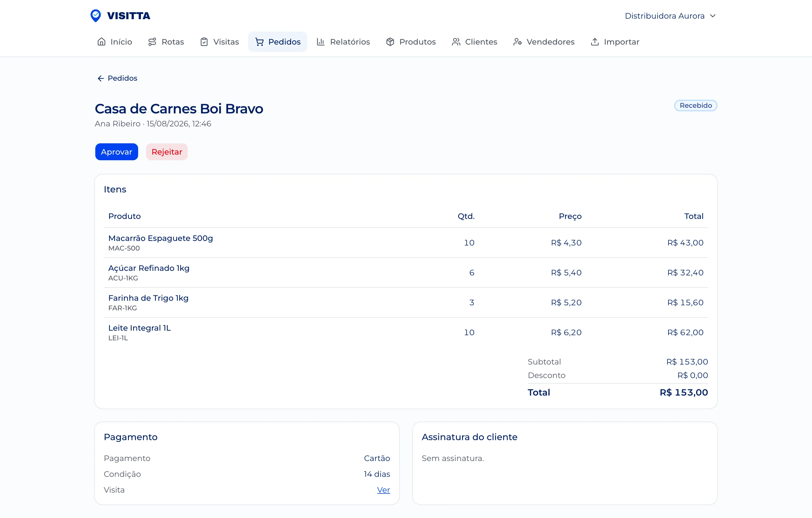The width and height of the screenshot is (812, 518).
Task: Expand the Distribuidora Aurora chevron
Action: [713, 16]
